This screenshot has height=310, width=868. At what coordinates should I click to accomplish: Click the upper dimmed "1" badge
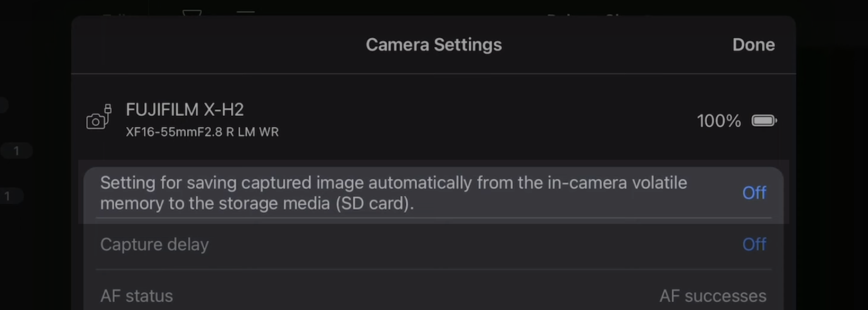[16, 150]
